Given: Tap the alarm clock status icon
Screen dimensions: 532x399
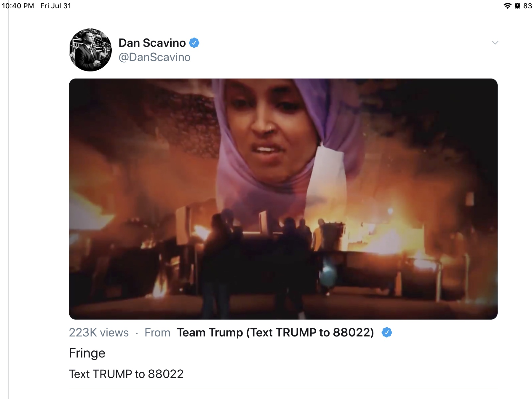Looking at the screenshot, I should point(517,6).
